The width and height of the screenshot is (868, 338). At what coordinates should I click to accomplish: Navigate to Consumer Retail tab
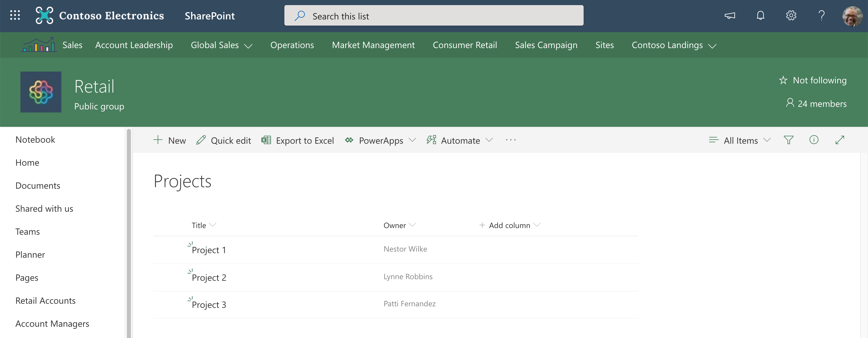pos(465,45)
